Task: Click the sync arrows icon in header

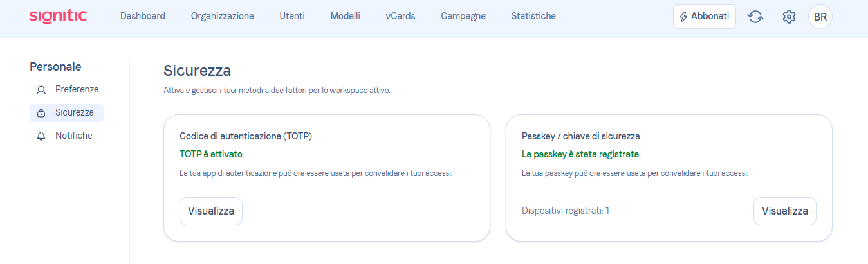Action: [x=755, y=17]
